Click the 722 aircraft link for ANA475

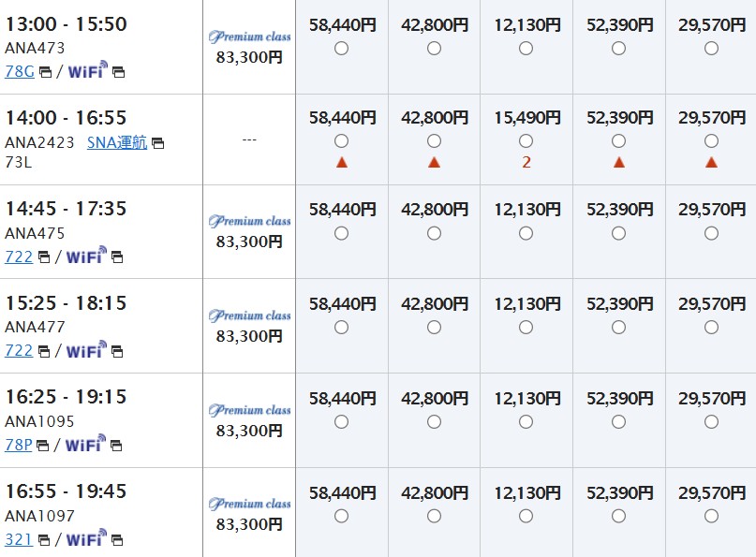click(19, 256)
